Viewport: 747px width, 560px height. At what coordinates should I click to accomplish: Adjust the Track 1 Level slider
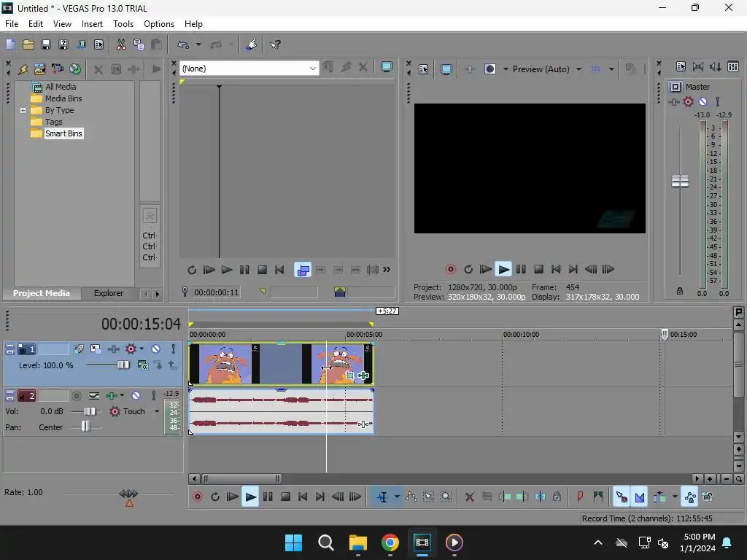[123, 365]
